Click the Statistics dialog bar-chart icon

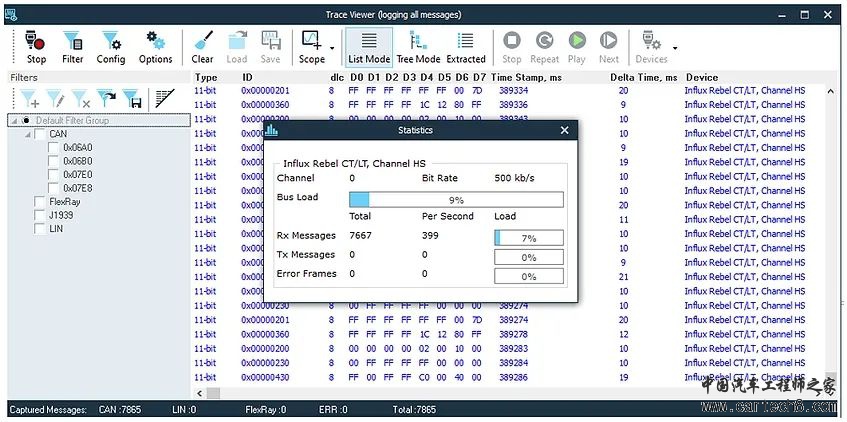click(x=272, y=130)
